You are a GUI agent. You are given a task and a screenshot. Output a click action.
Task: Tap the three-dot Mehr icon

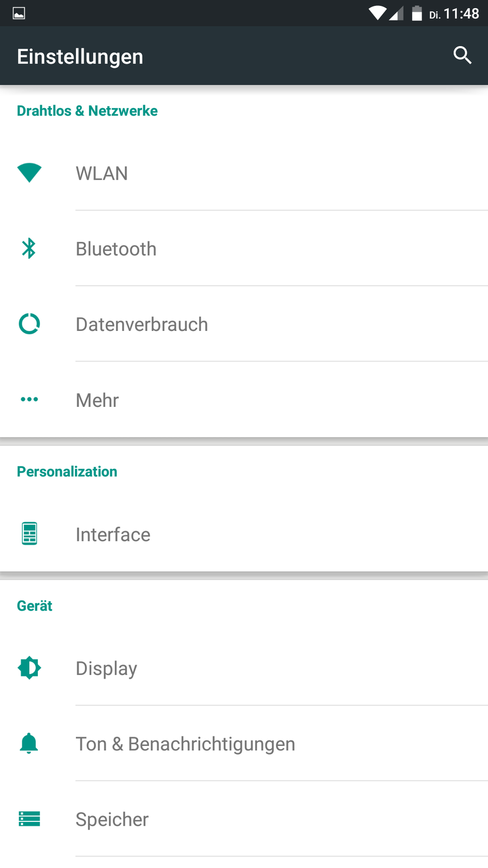coord(29,399)
